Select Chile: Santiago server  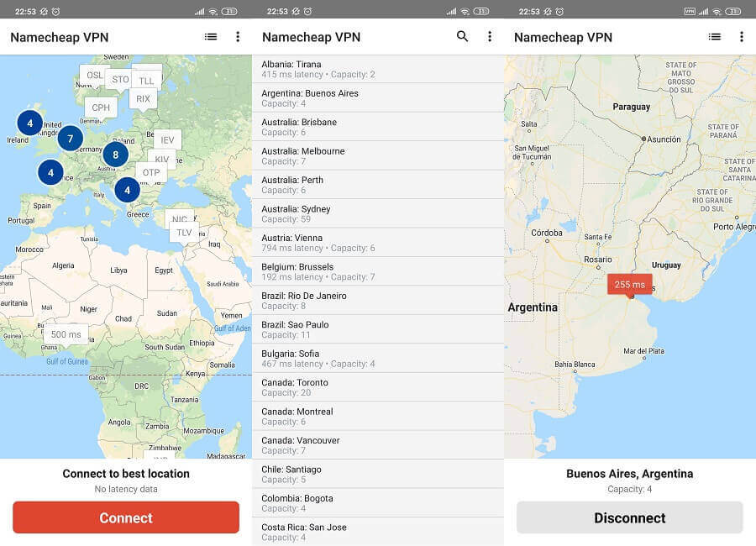click(378, 474)
